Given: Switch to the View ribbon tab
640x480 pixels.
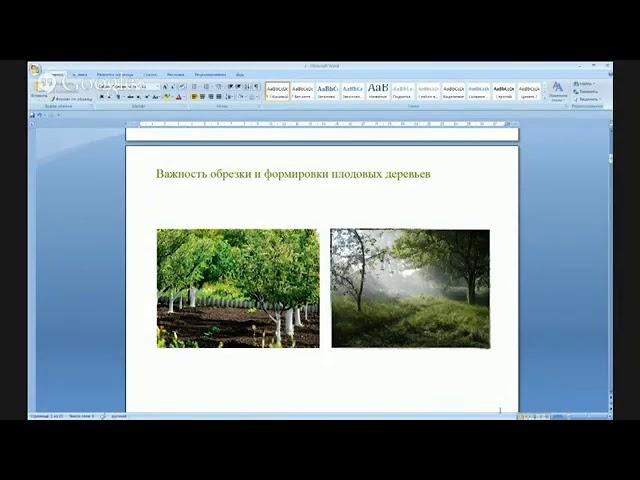Looking at the screenshot, I should click(x=240, y=75).
